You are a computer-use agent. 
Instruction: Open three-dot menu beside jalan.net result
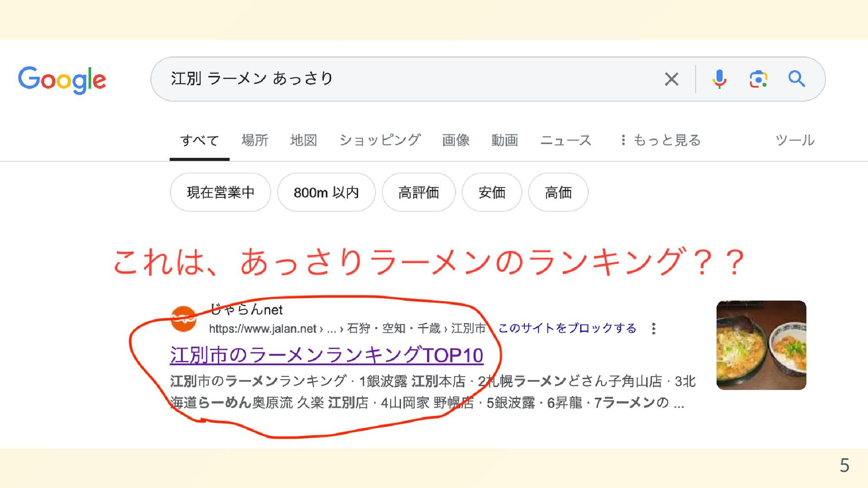point(654,328)
